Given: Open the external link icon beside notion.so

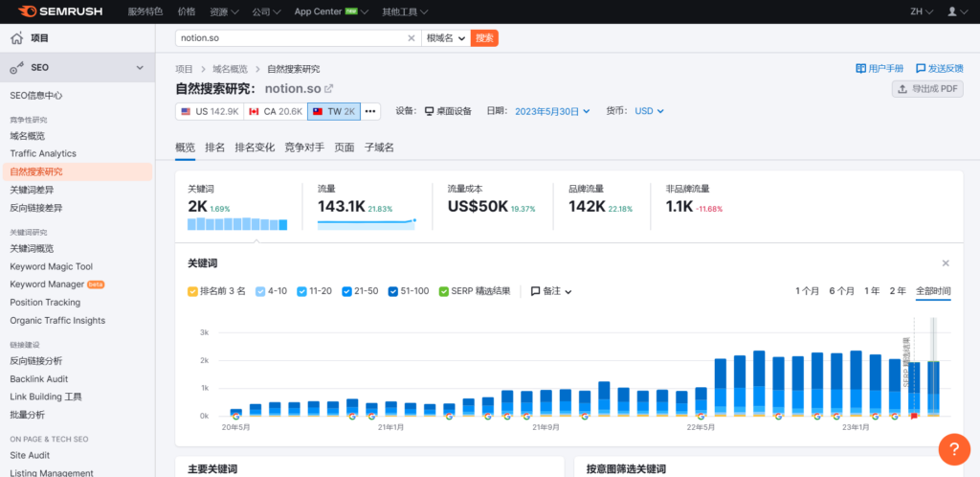Looking at the screenshot, I should click(328, 89).
